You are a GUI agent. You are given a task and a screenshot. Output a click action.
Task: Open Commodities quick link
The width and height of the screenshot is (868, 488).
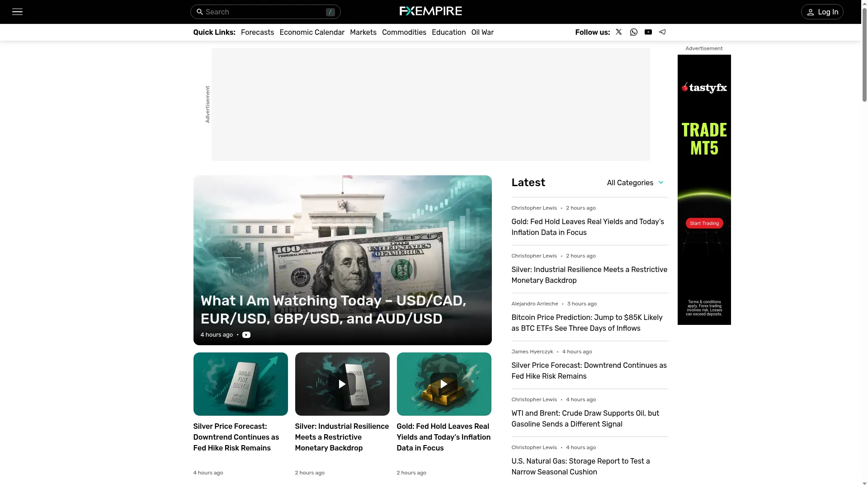[404, 32]
